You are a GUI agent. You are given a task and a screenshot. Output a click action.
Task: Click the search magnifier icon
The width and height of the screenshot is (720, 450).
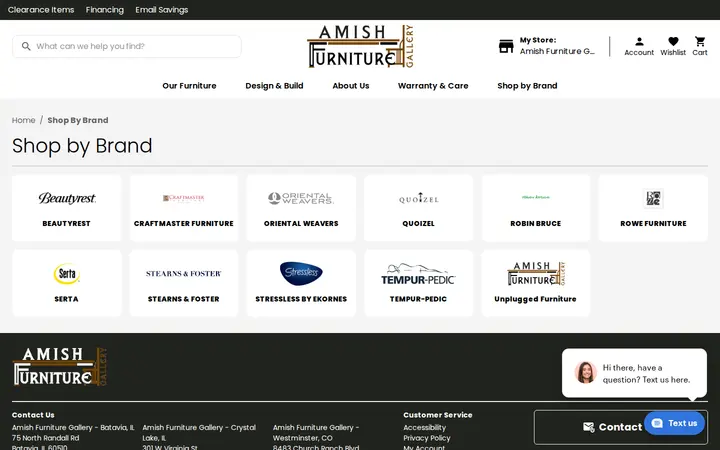[x=26, y=46]
